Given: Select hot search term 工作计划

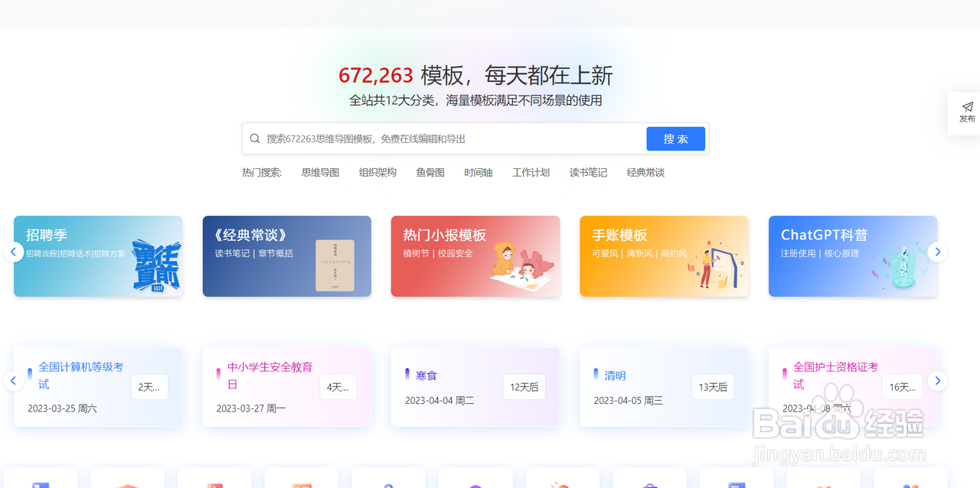Looking at the screenshot, I should 531,173.
